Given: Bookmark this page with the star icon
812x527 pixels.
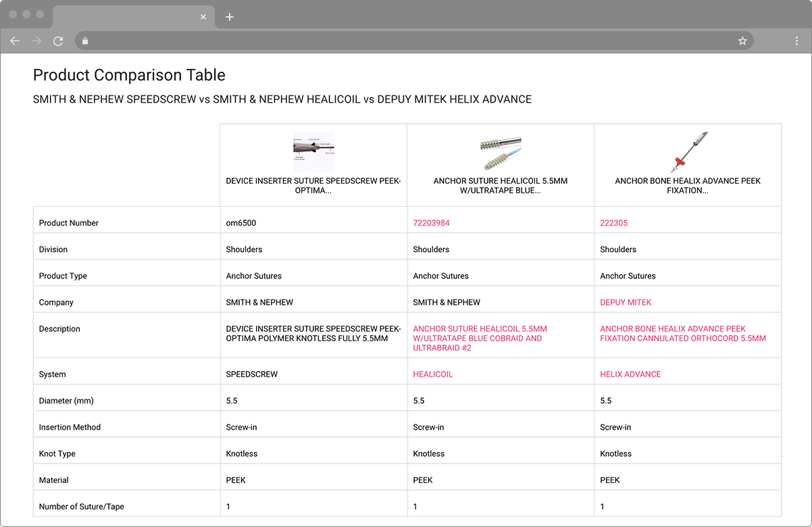Looking at the screenshot, I should [742, 41].
